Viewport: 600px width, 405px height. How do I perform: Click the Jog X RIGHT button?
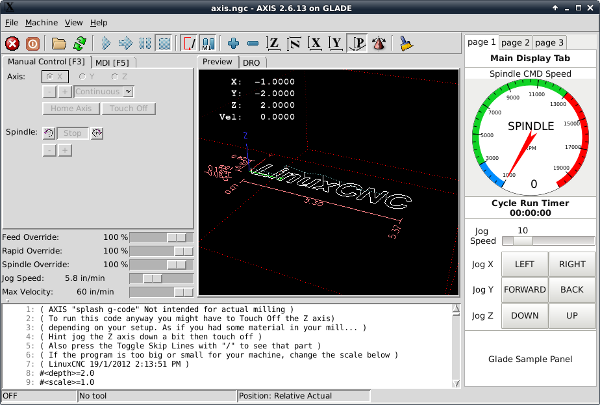[572, 264]
